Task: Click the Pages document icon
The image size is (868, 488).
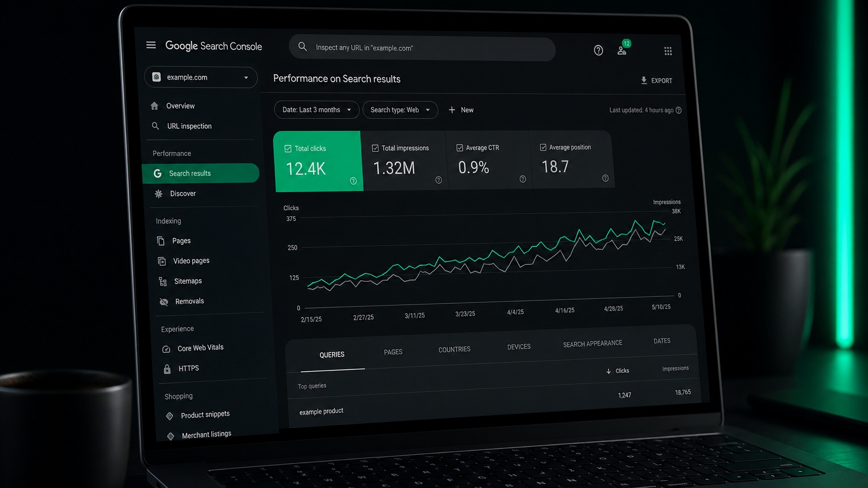Action: click(160, 241)
